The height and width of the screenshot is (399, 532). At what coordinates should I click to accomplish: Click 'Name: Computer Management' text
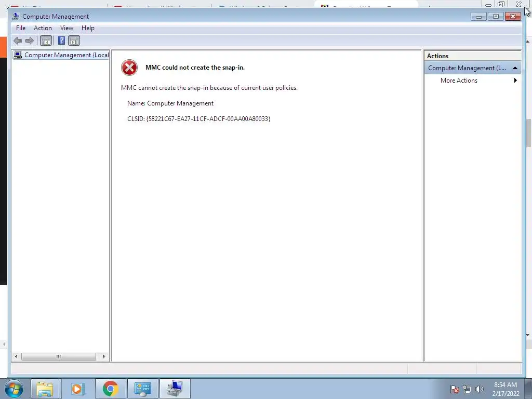(x=170, y=103)
